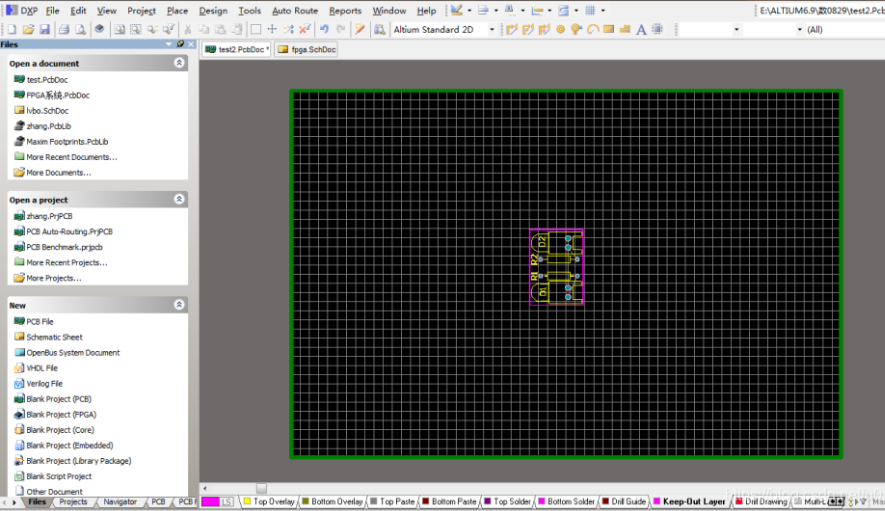Open zhang.PrjPCB project
The height and width of the screenshot is (511, 885).
[43, 216]
